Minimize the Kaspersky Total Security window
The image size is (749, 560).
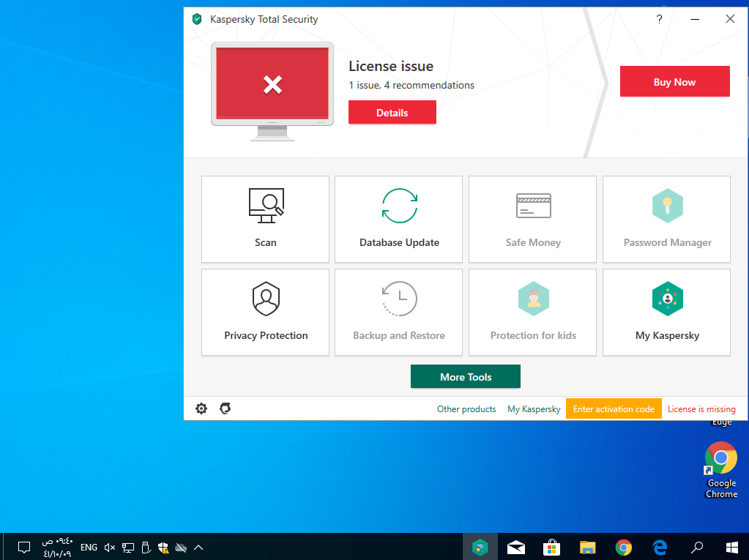695,19
